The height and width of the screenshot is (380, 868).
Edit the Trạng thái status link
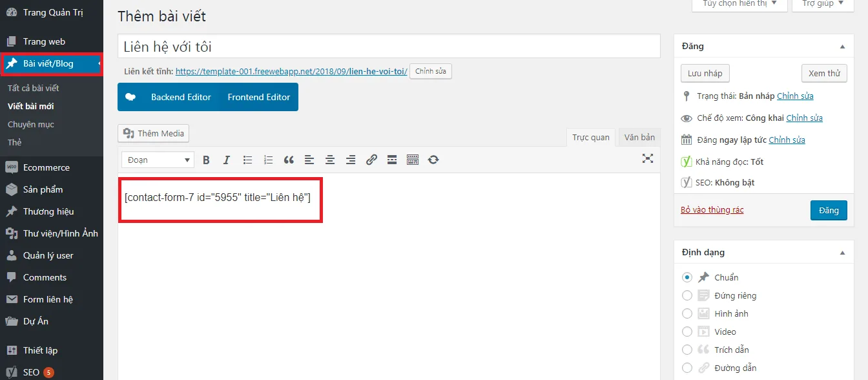[x=795, y=96]
